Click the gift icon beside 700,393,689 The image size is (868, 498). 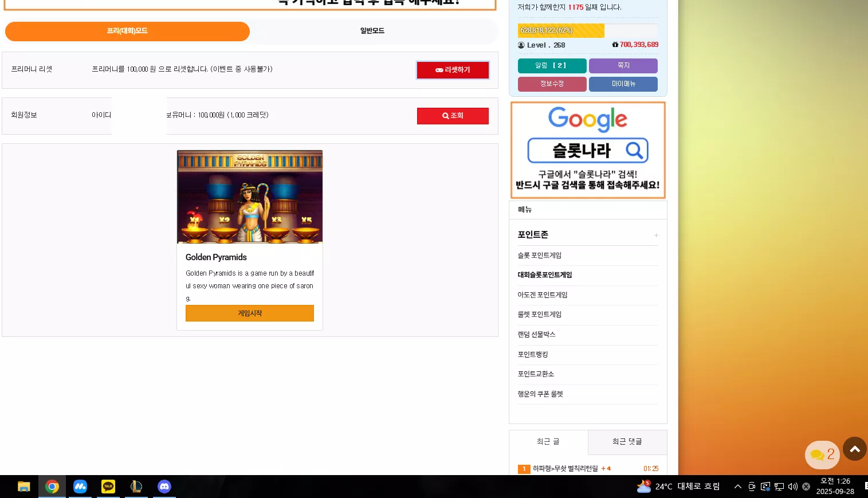pos(615,45)
